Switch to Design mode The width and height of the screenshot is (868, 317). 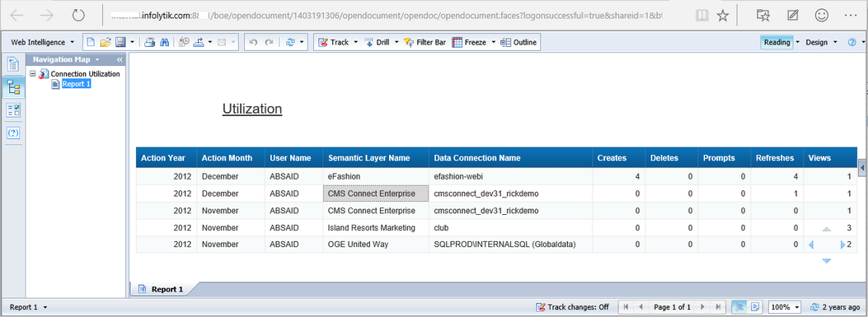817,42
